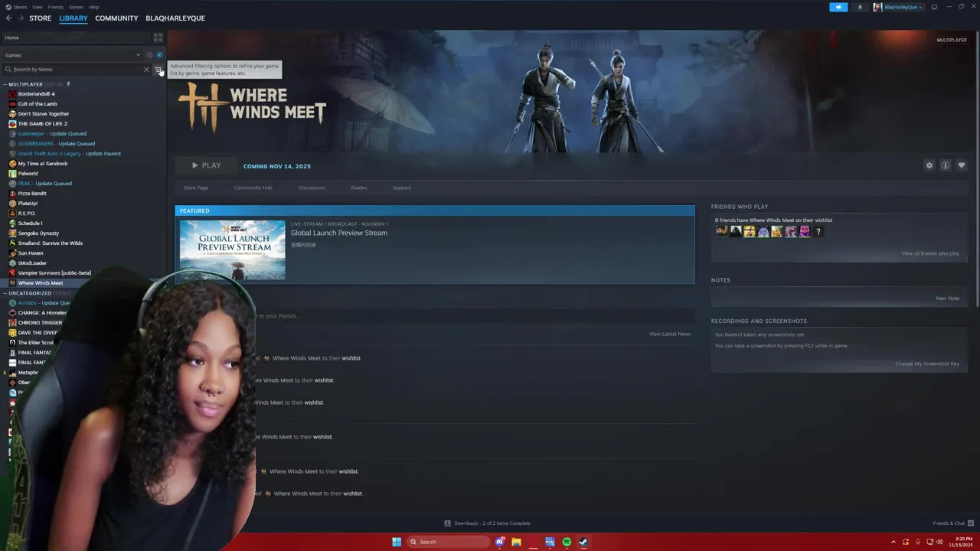Select Don't Starve Together
Image resolution: width=980 pixels, height=551 pixels.
43,114
